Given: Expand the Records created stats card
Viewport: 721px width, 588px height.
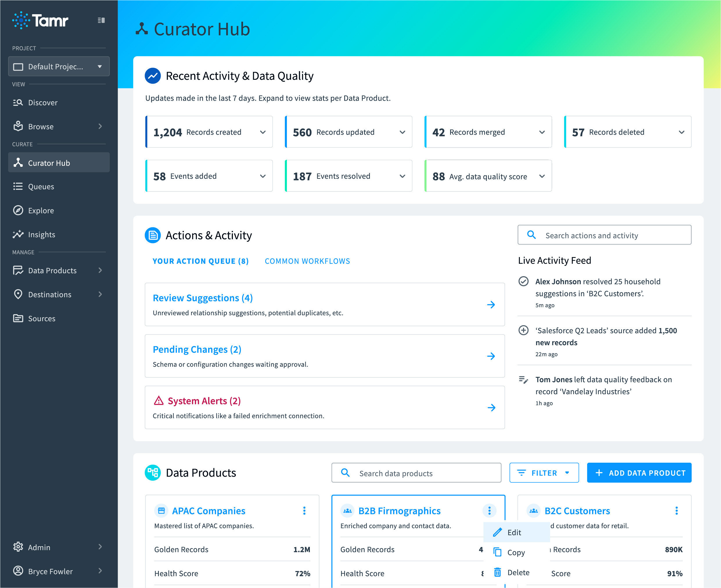Looking at the screenshot, I should pyautogui.click(x=263, y=132).
